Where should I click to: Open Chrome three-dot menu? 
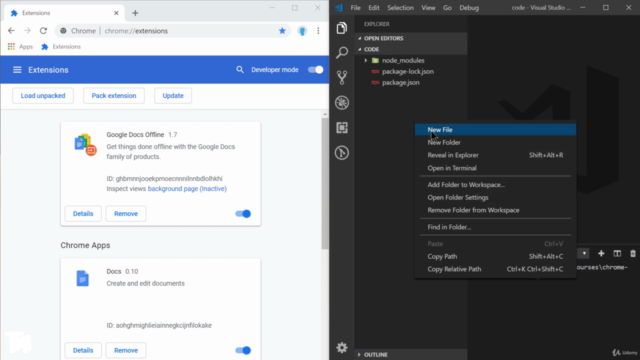pyautogui.click(x=318, y=31)
